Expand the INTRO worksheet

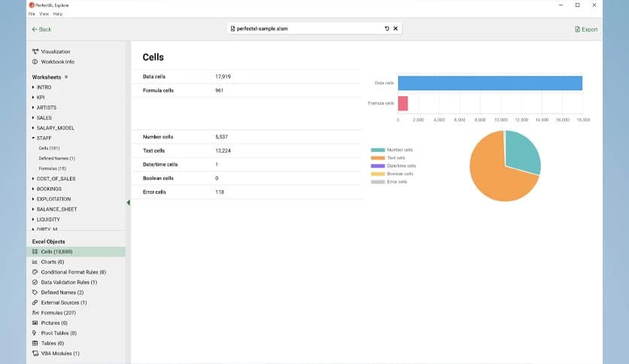(x=33, y=87)
